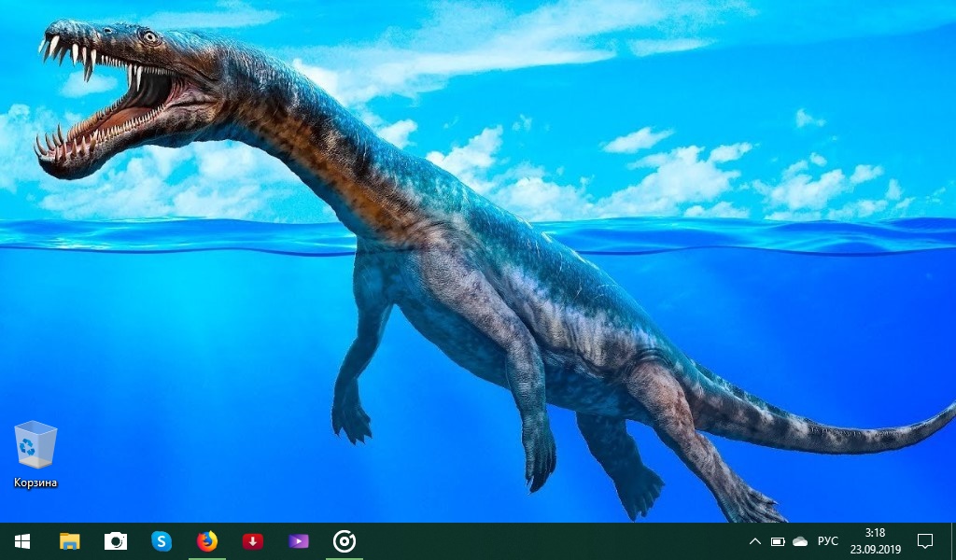This screenshot has width=956, height=560.
Task: Click Show Desktop strip at taskbar end
Action: pyautogui.click(x=953, y=541)
